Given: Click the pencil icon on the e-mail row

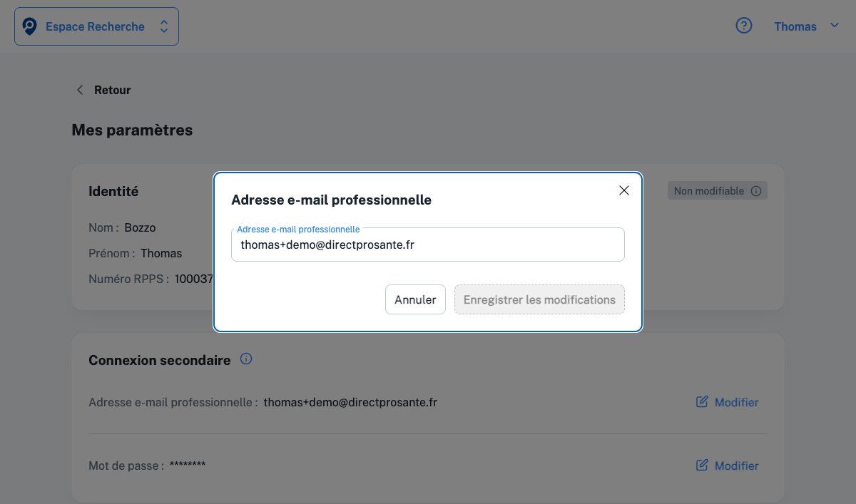Looking at the screenshot, I should click(x=702, y=402).
